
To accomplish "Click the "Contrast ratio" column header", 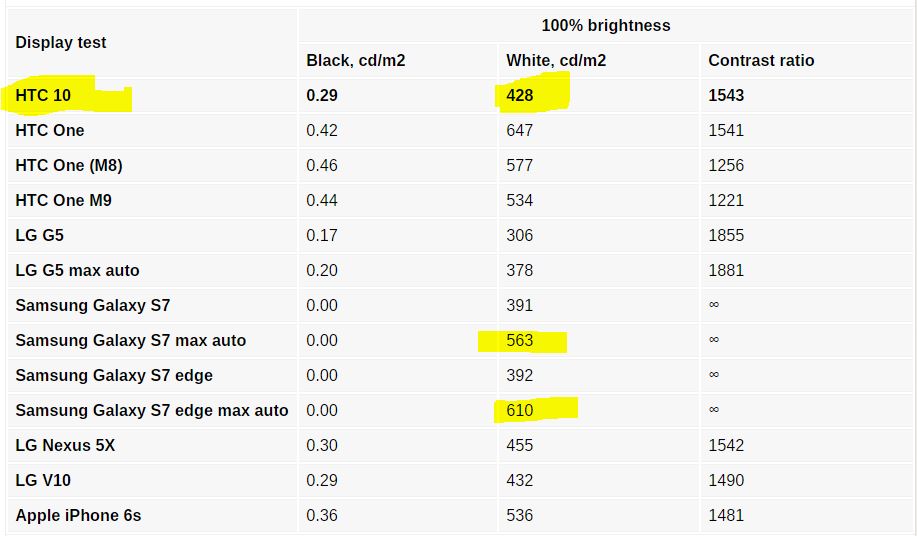I will 761,61.
